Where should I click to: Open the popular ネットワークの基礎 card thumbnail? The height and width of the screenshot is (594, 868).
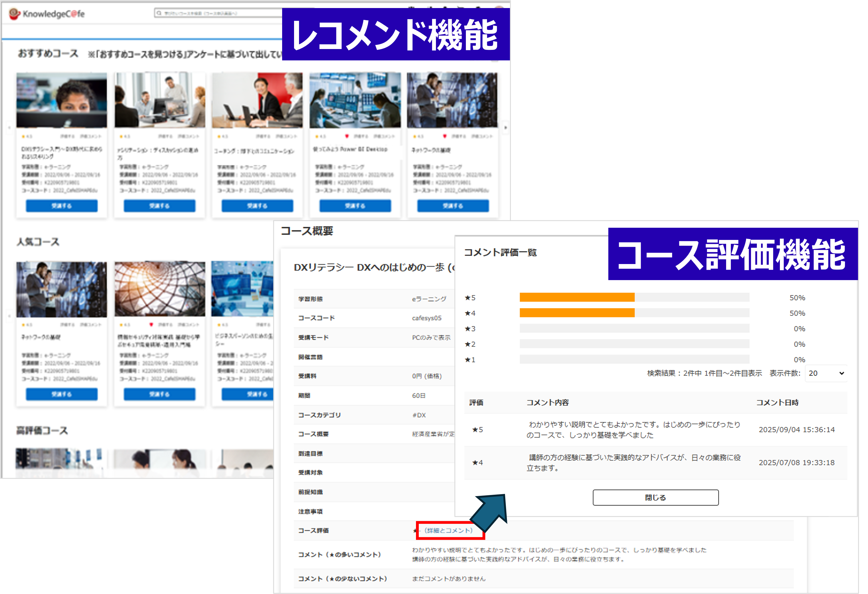pos(62,289)
